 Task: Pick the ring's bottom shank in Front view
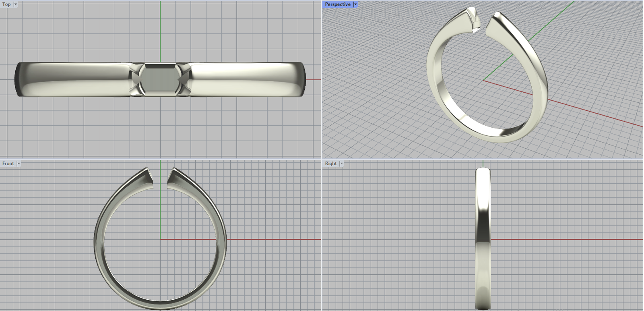click(x=160, y=304)
